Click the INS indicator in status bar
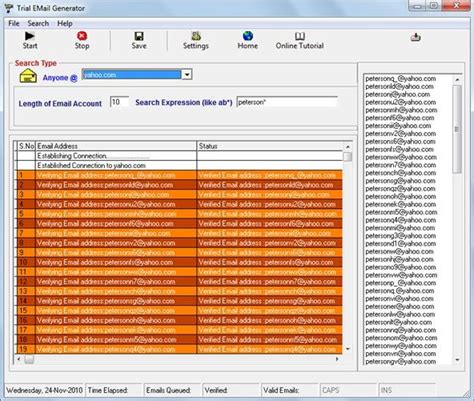Screen dimensions: 474x401 (406, 390)
